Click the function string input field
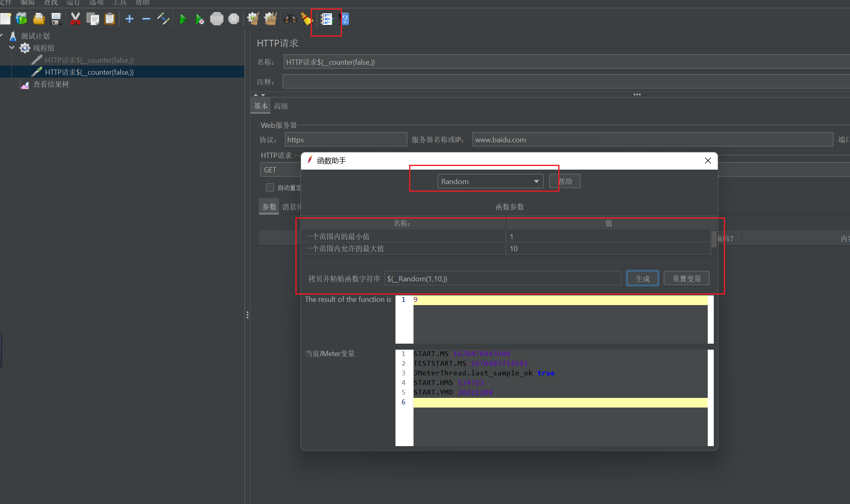 pos(502,279)
